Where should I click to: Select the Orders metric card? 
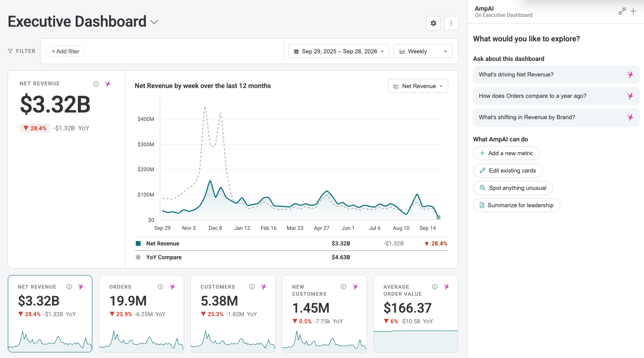point(142,314)
